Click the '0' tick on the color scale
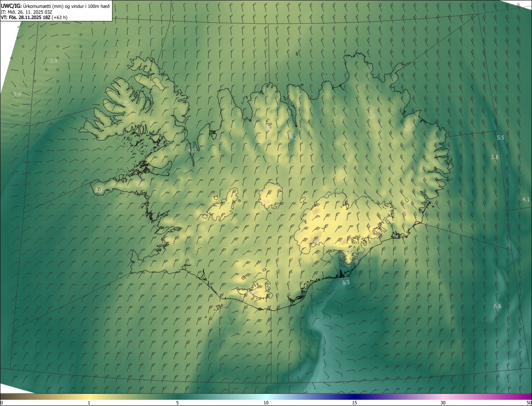532x406 pixels. 2,403
